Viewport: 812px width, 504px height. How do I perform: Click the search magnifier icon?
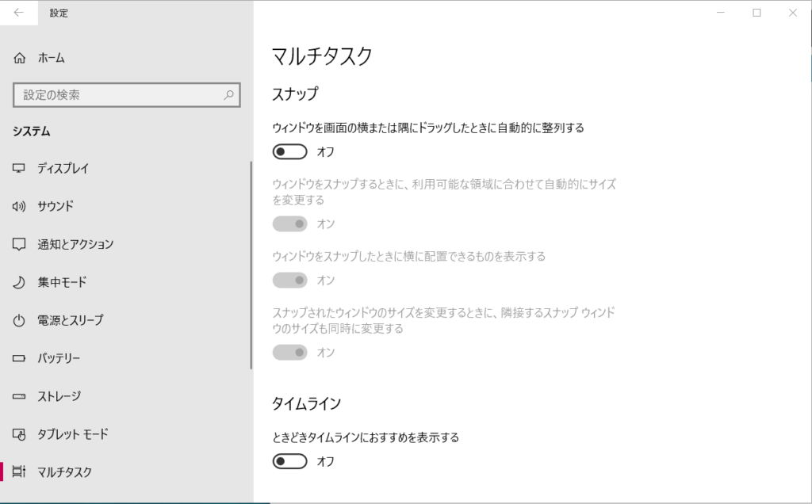tap(228, 94)
